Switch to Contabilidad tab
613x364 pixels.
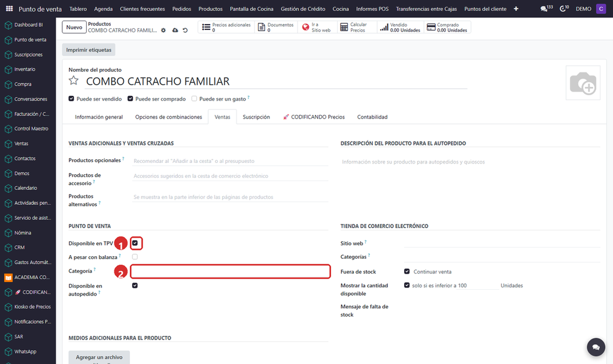click(x=372, y=117)
